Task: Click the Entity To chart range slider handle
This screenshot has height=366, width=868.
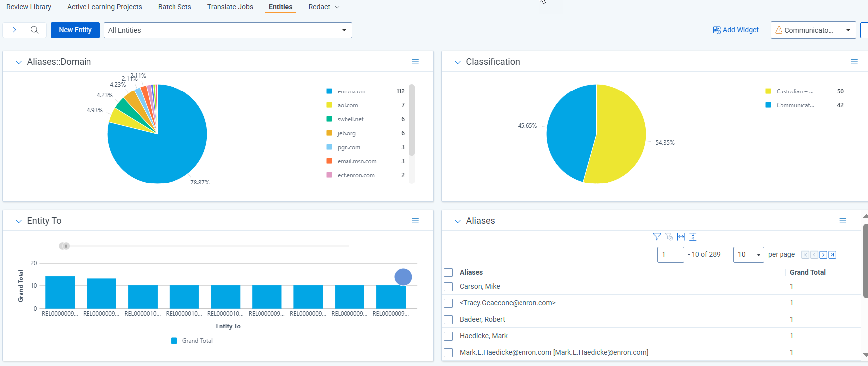Action: click(64, 246)
